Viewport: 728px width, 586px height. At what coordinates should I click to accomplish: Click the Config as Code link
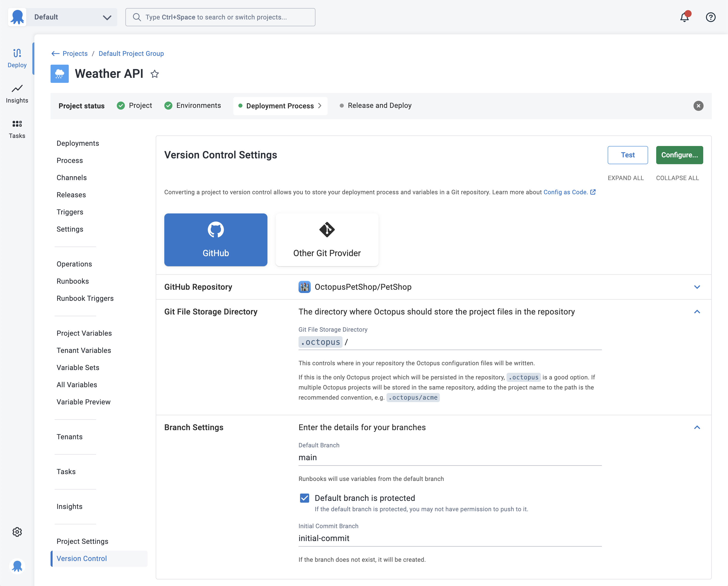(x=564, y=192)
